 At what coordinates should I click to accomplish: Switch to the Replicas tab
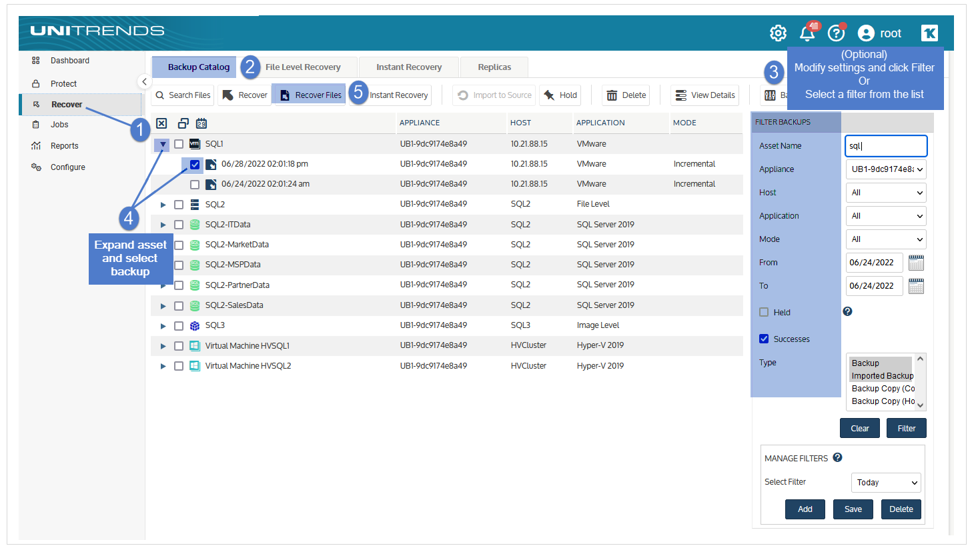pyautogui.click(x=494, y=67)
